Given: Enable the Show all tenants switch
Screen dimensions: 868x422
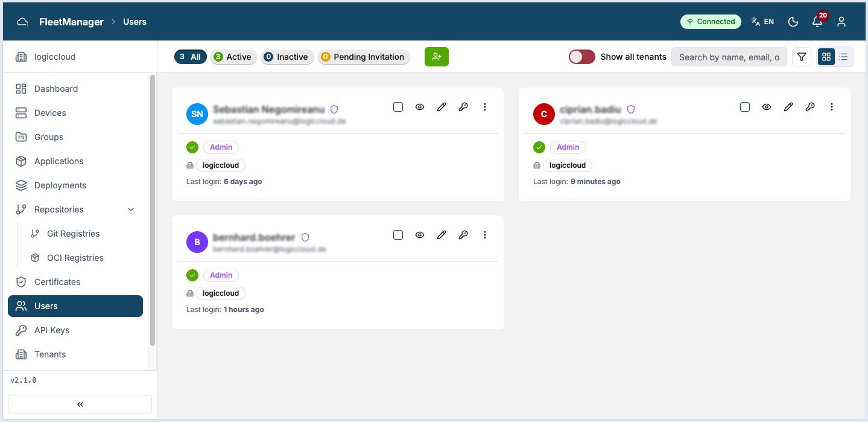Looking at the screenshot, I should pos(582,57).
